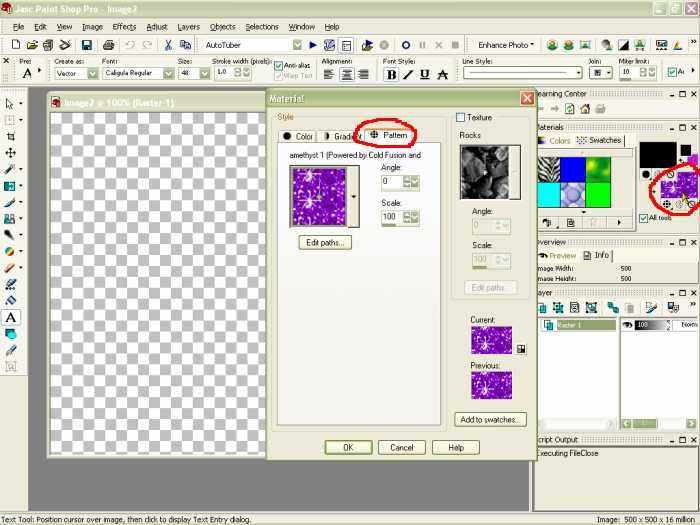Select the Preset Shape tool

point(10,334)
